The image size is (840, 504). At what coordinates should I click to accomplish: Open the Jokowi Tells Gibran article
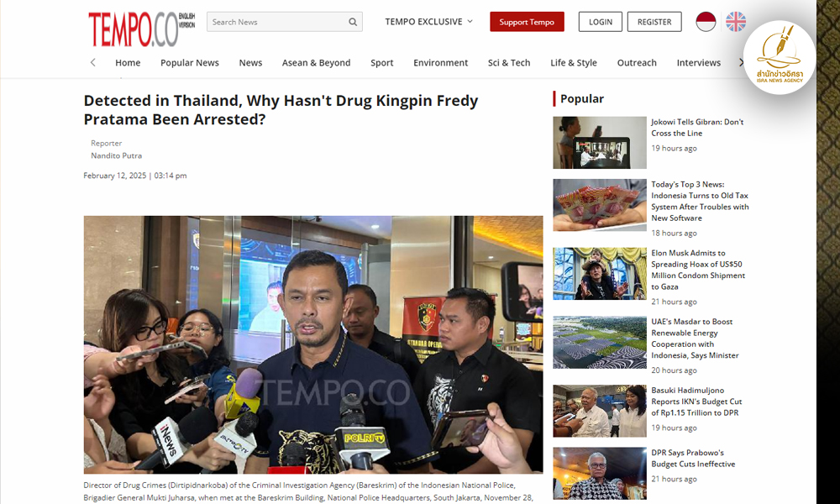coord(697,128)
